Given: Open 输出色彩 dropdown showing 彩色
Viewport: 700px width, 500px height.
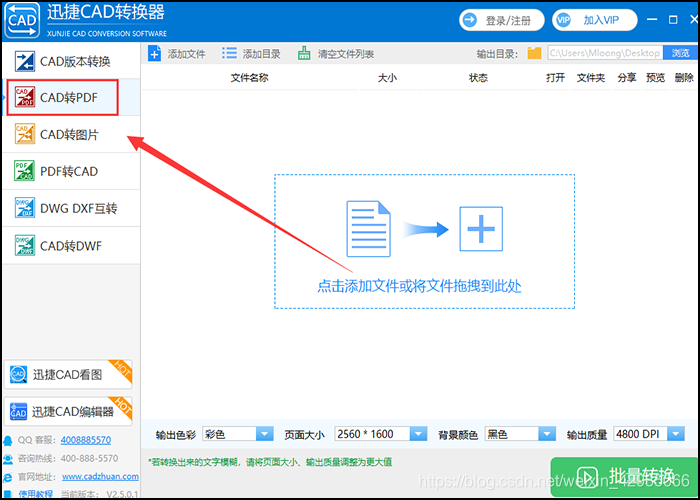Looking at the screenshot, I should click(x=238, y=434).
